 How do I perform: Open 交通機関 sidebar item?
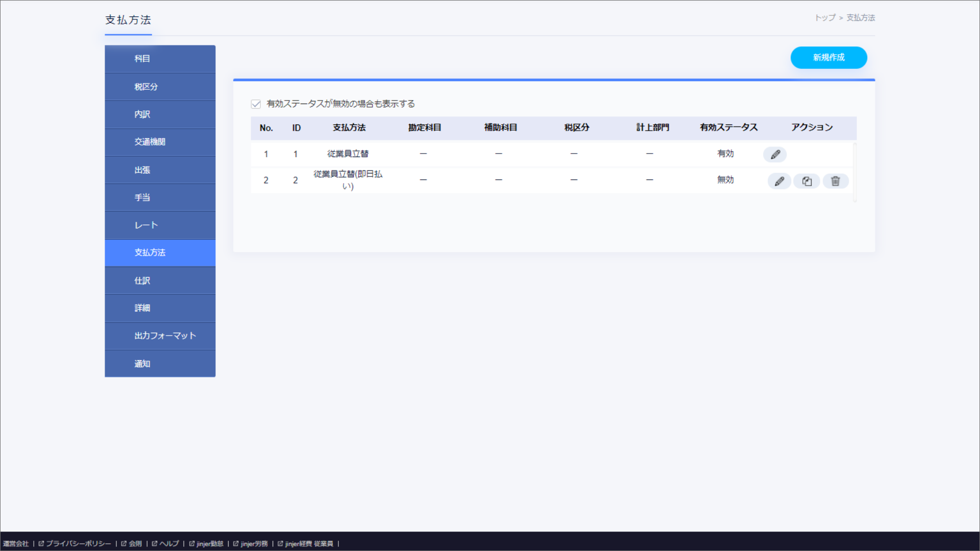(160, 142)
